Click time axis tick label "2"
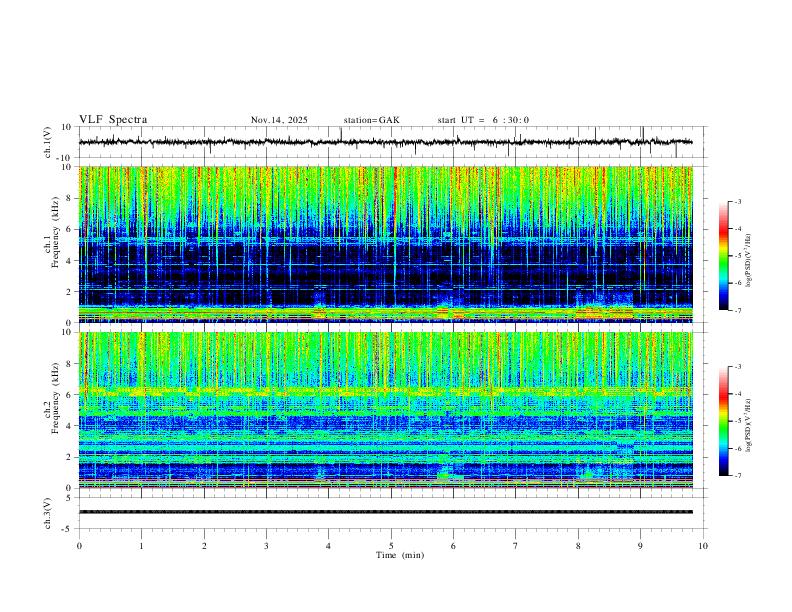The image size is (792, 612). click(x=204, y=546)
